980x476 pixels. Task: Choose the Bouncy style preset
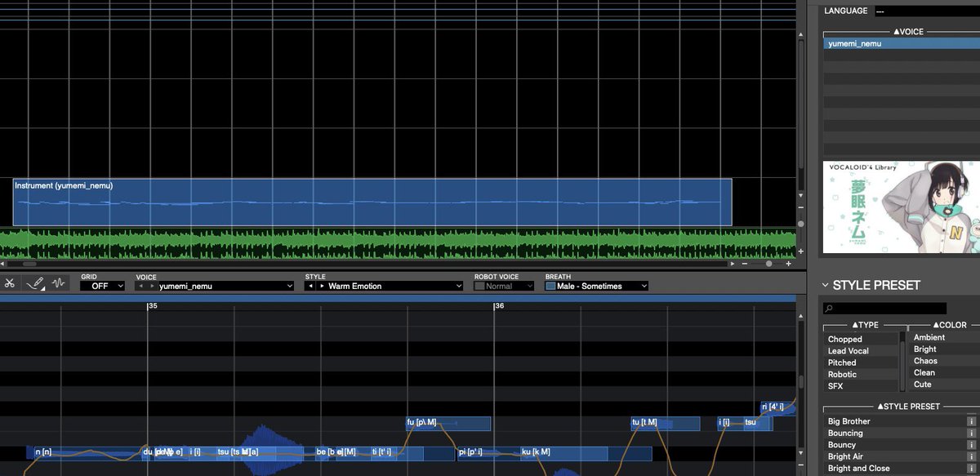click(x=894, y=445)
